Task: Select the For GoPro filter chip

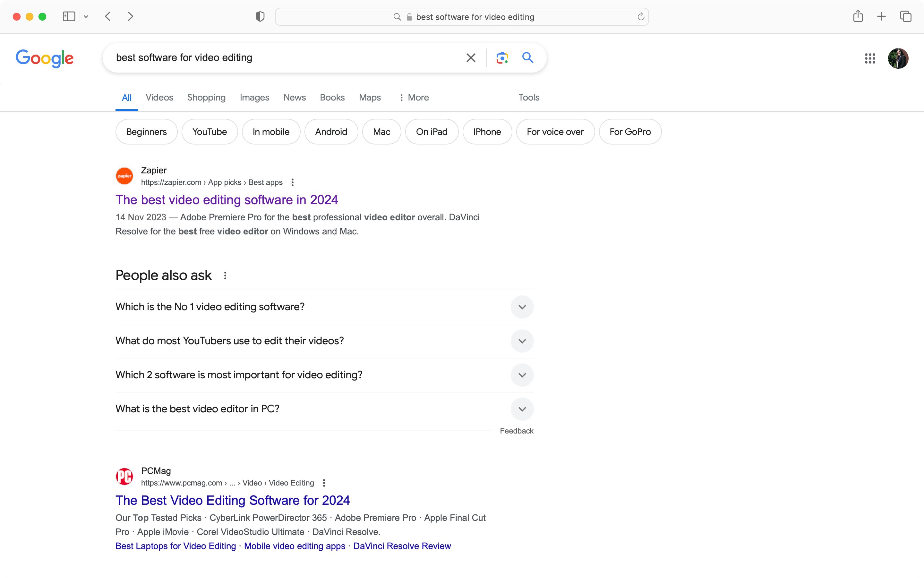Action: [630, 132]
